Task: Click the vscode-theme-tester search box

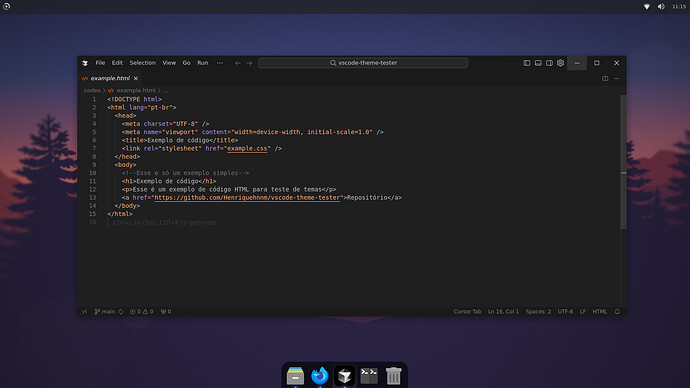Action: coord(363,63)
